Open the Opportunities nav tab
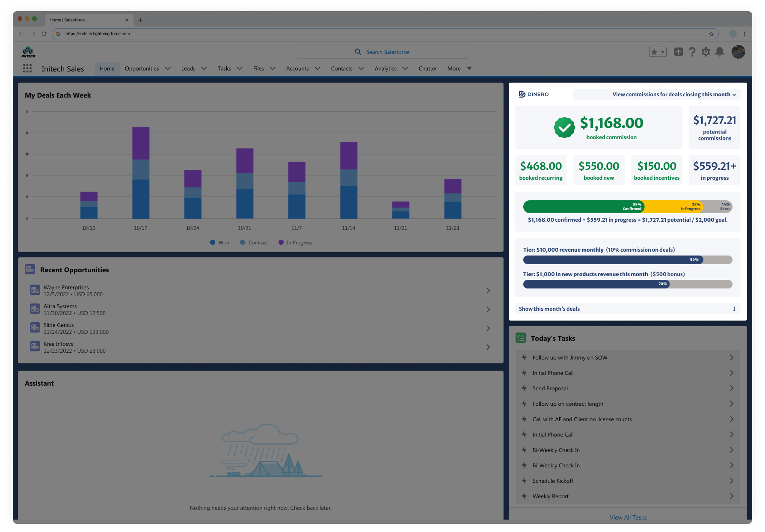 [142, 68]
